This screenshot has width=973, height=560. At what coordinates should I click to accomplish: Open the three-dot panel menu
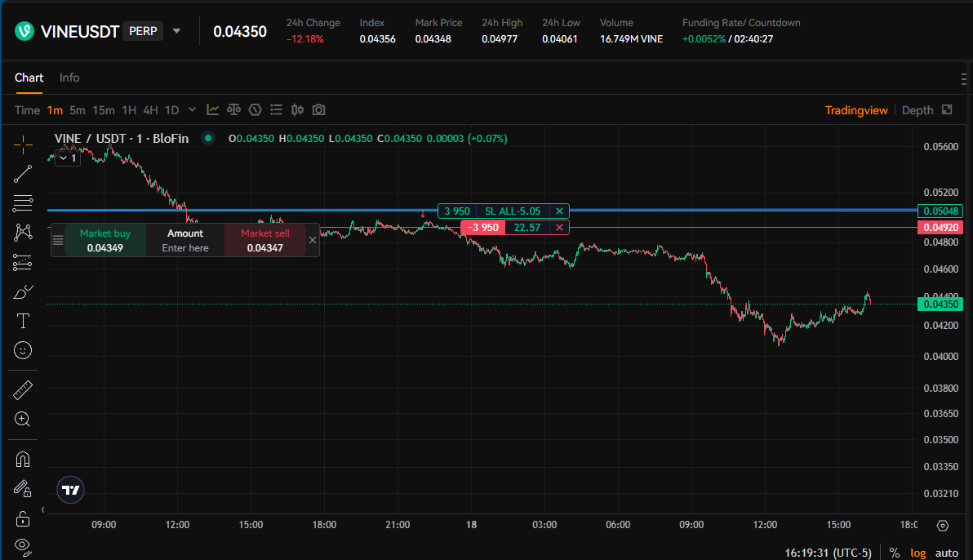pyautogui.click(x=963, y=79)
